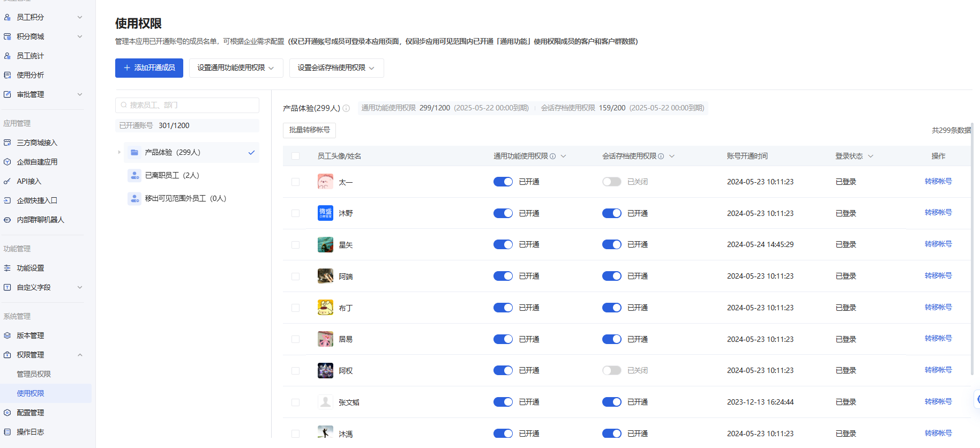Screen dimensions: 980x448
Task: Click the 批量转移帐号 button
Action: (x=309, y=130)
